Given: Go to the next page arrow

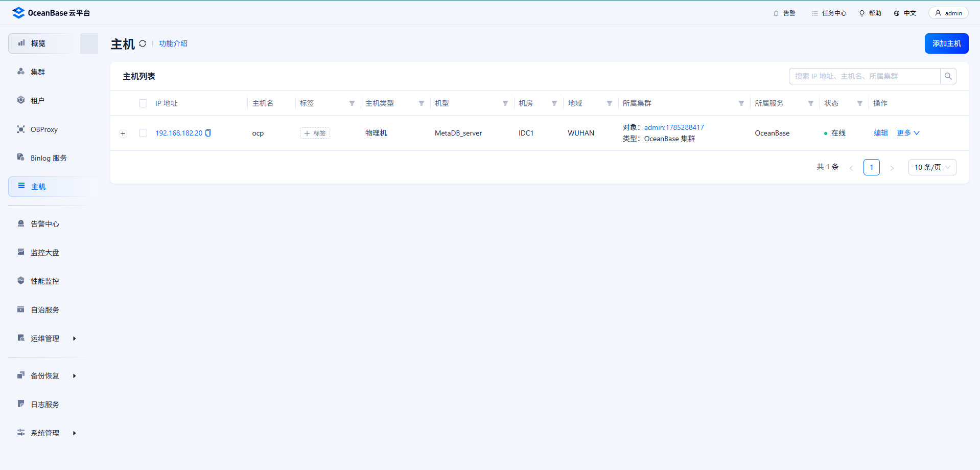Looking at the screenshot, I should pos(892,168).
